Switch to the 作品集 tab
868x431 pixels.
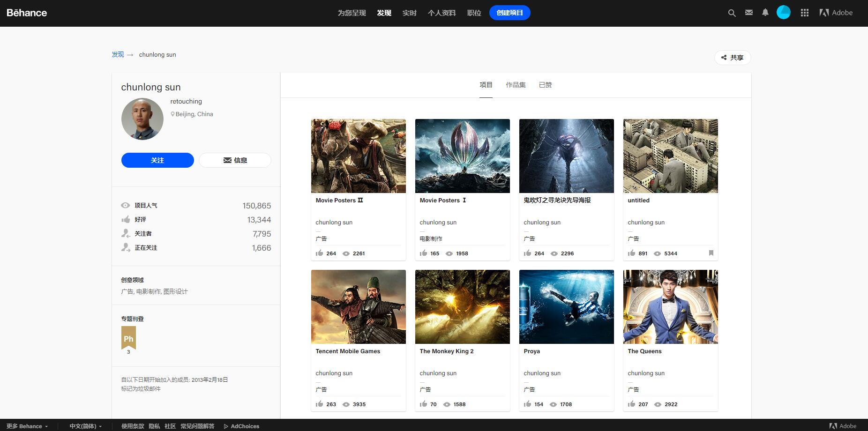pos(516,85)
